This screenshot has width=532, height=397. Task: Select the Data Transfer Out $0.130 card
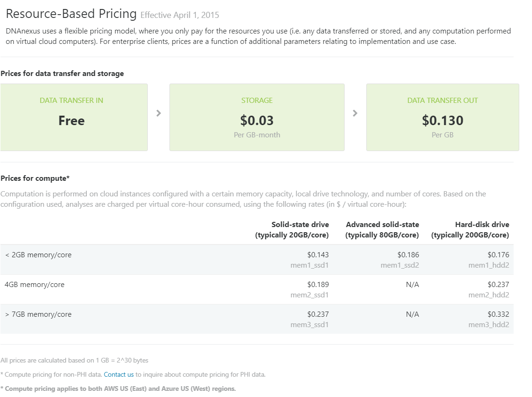coord(442,117)
